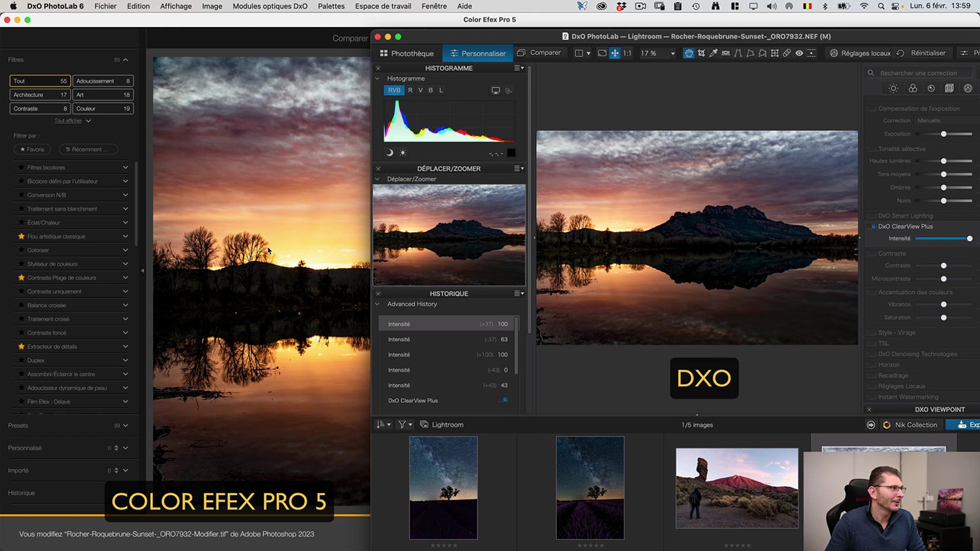The height and width of the screenshot is (551, 980).
Task: Expand the Filtres bicolores filter
Action: (x=125, y=167)
